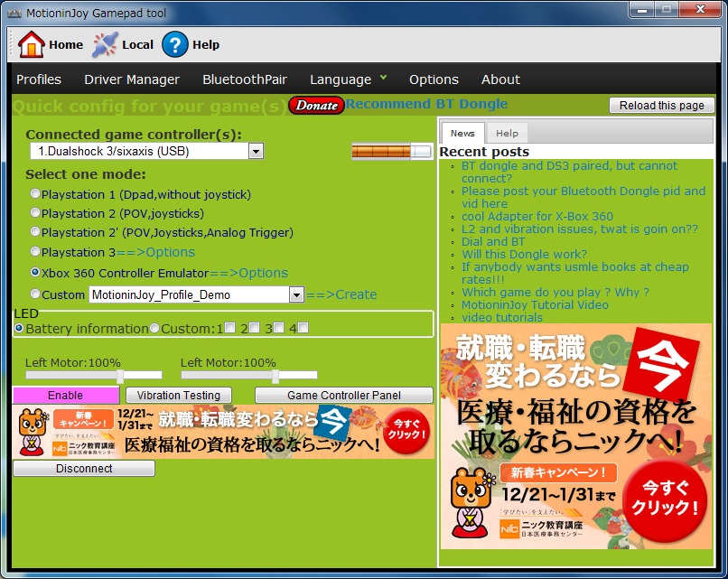Expand the Language menu arrow
The height and width of the screenshot is (579, 728).
(383, 78)
